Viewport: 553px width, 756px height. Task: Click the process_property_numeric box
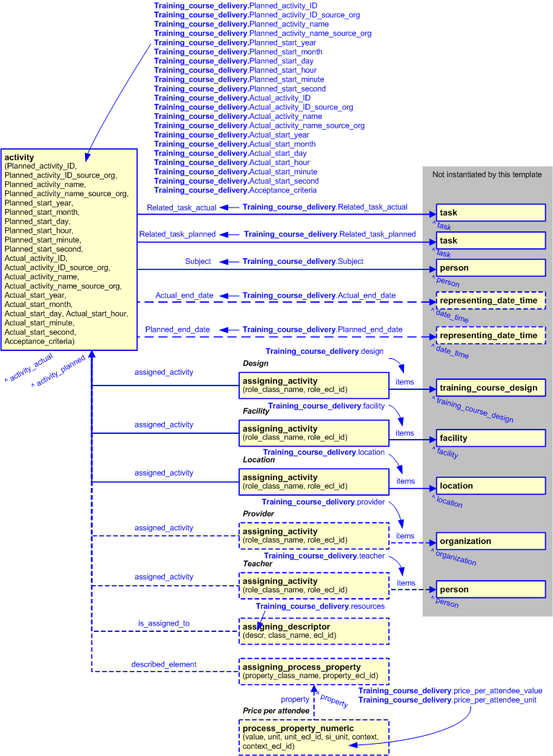click(314, 737)
